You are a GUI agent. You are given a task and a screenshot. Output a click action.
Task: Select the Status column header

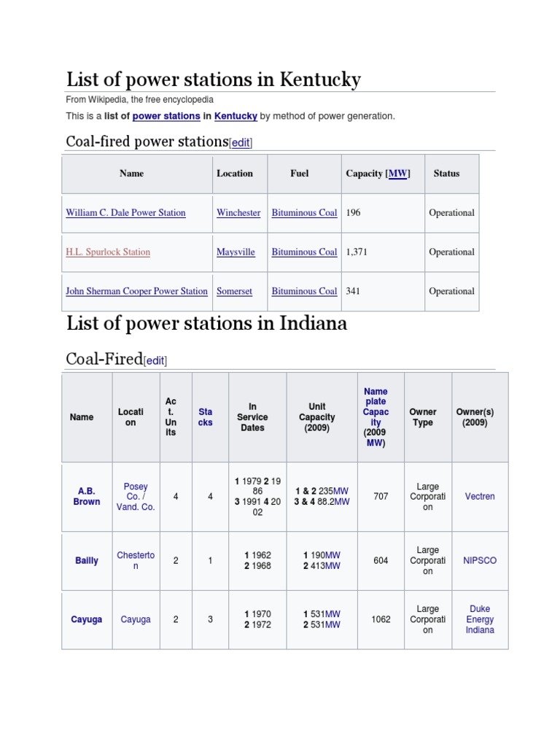click(446, 174)
